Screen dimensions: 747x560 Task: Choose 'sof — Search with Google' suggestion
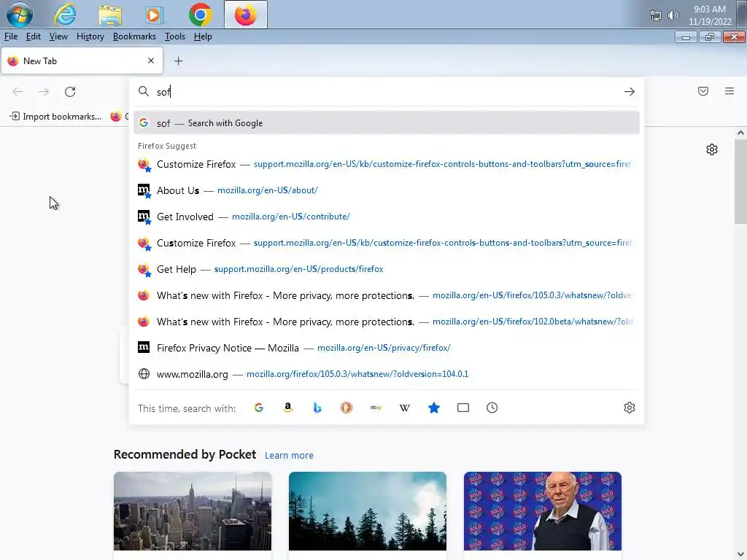tap(387, 122)
